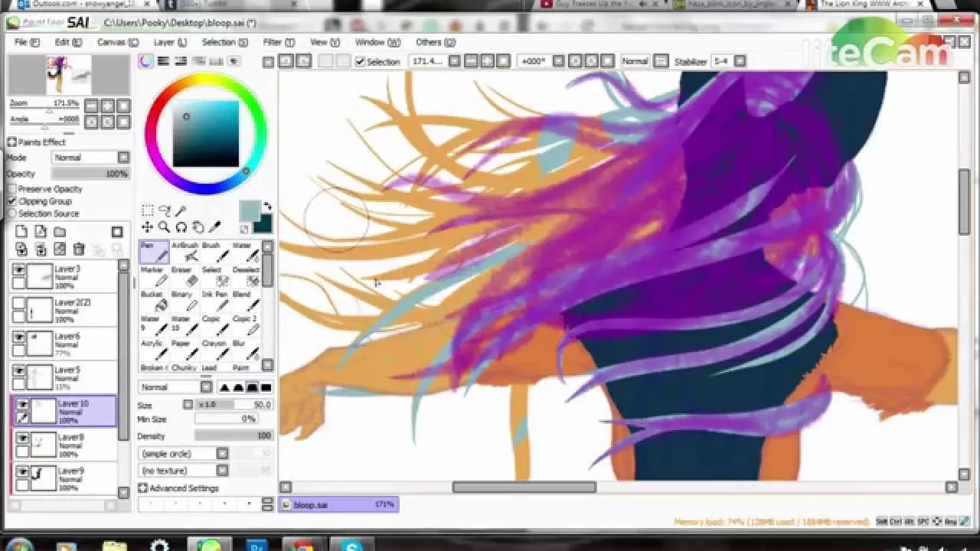Viewport: 980px width, 551px height.
Task: Click the undo arrow in the toolbar
Action: click(286, 61)
